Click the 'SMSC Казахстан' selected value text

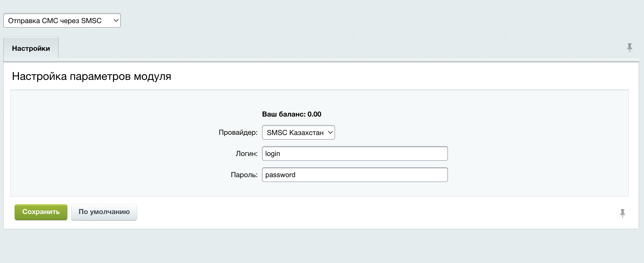[295, 133]
